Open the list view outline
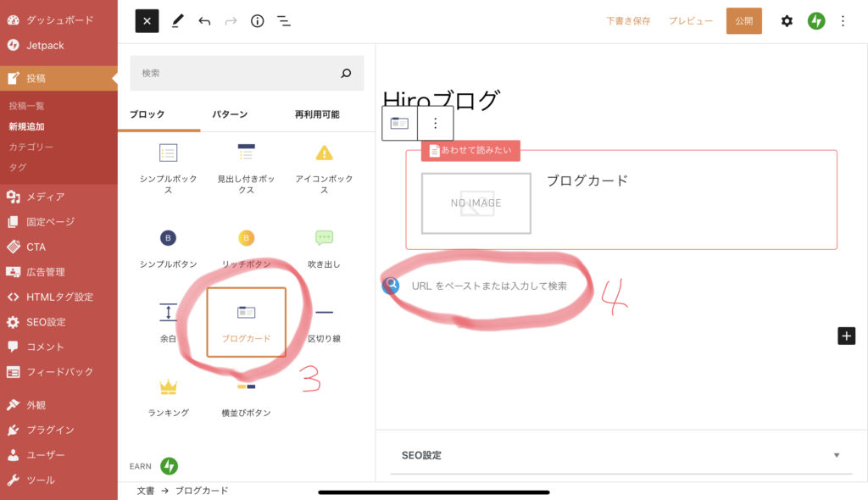 [x=284, y=21]
